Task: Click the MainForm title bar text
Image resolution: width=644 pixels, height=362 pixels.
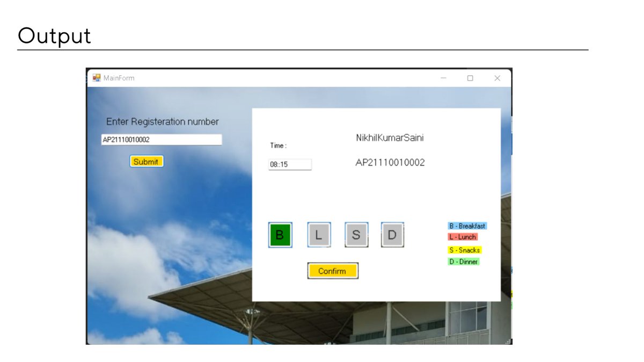Action: (119, 78)
